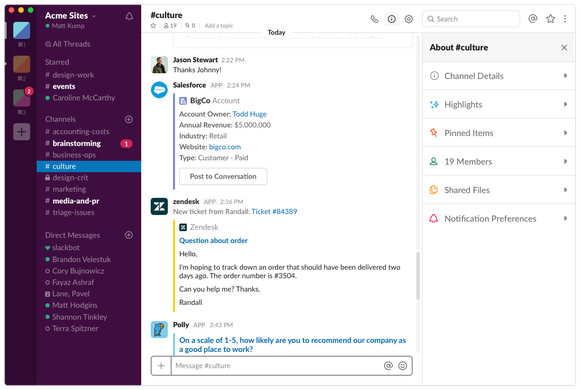Screen dimensions: 580x390
Task: Close the About #culture panel
Action: (564, 47)
